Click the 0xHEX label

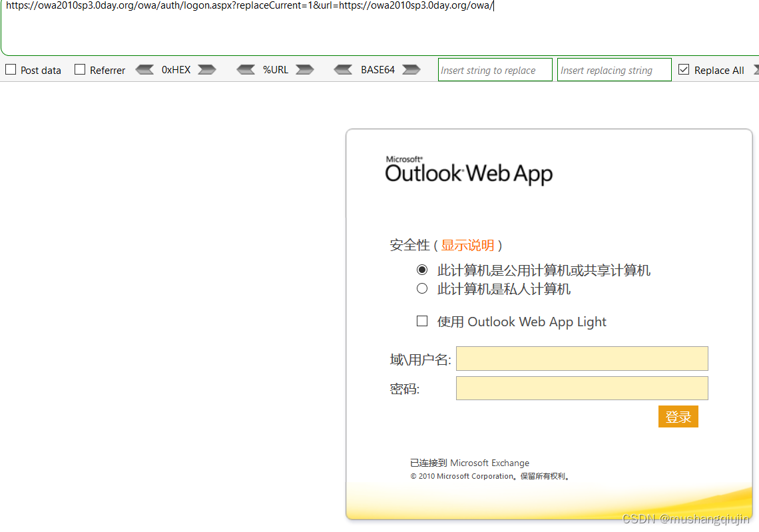pyautogui.click(x=176, y=70)
